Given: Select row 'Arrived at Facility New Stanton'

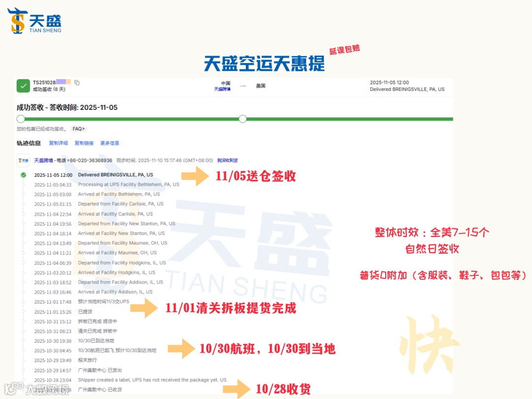Looking at the screenshot, I should (100, 233).
